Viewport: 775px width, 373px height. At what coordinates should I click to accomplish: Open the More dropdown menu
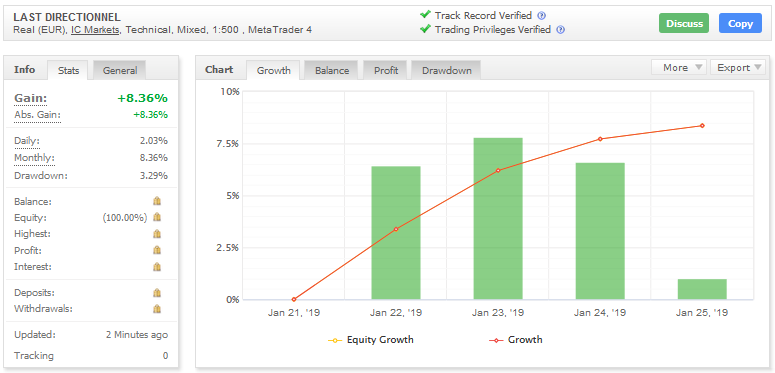[679, 68]
